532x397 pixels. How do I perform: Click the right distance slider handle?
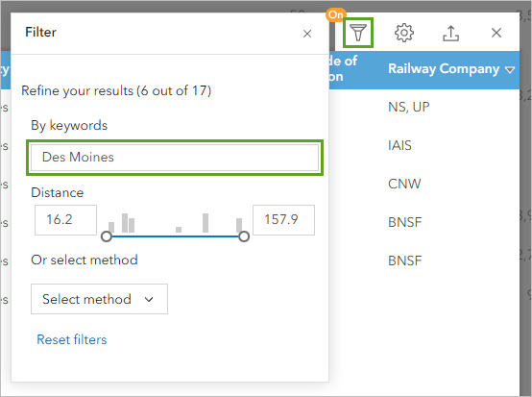(x=244, y=236)
